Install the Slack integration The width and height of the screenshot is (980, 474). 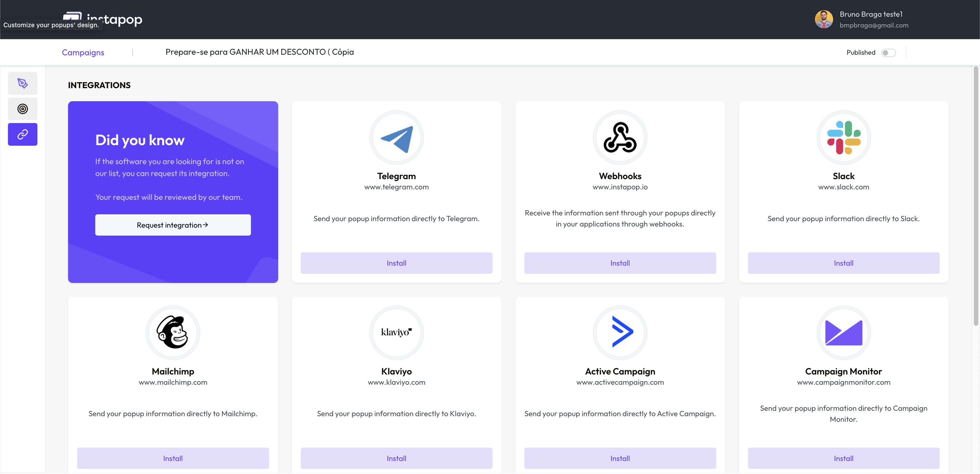843,263
